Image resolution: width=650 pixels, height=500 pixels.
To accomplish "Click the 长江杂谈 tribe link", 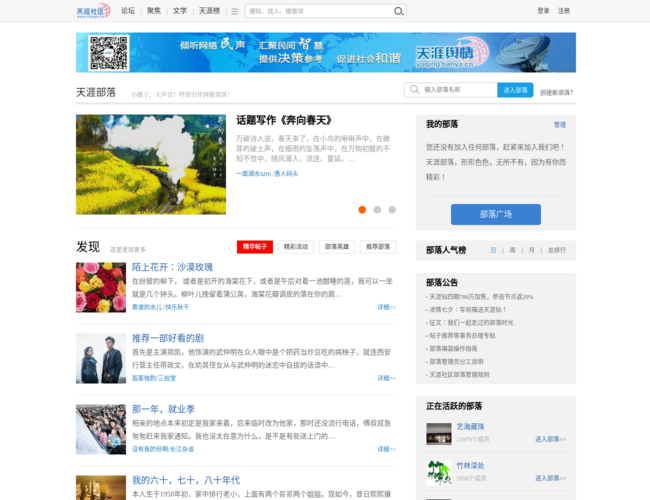I will tap(182, 449).
